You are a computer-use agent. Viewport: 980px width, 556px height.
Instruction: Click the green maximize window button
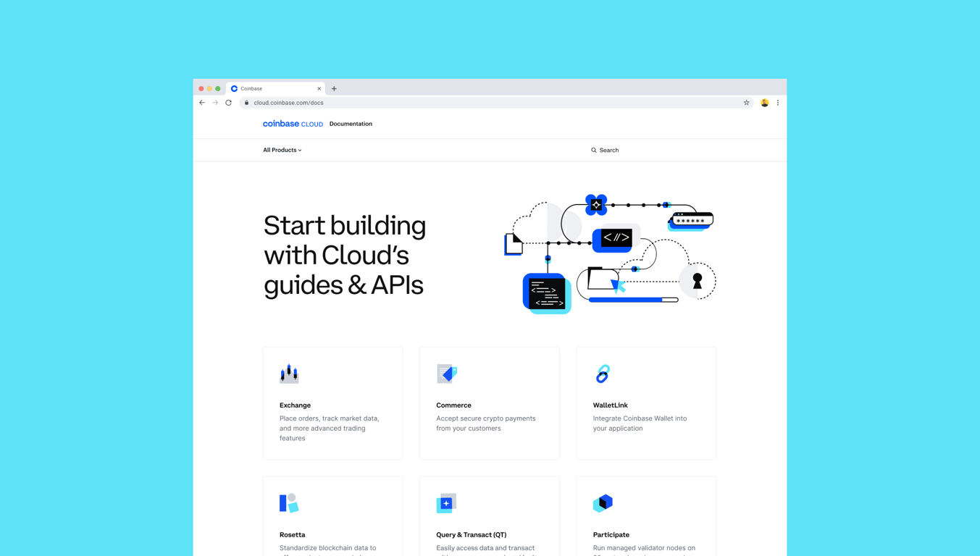218,89
